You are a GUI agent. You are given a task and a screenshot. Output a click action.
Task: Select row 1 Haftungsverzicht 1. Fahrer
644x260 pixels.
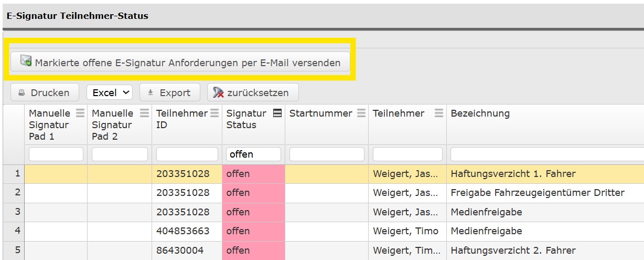(x=513, y=174)
